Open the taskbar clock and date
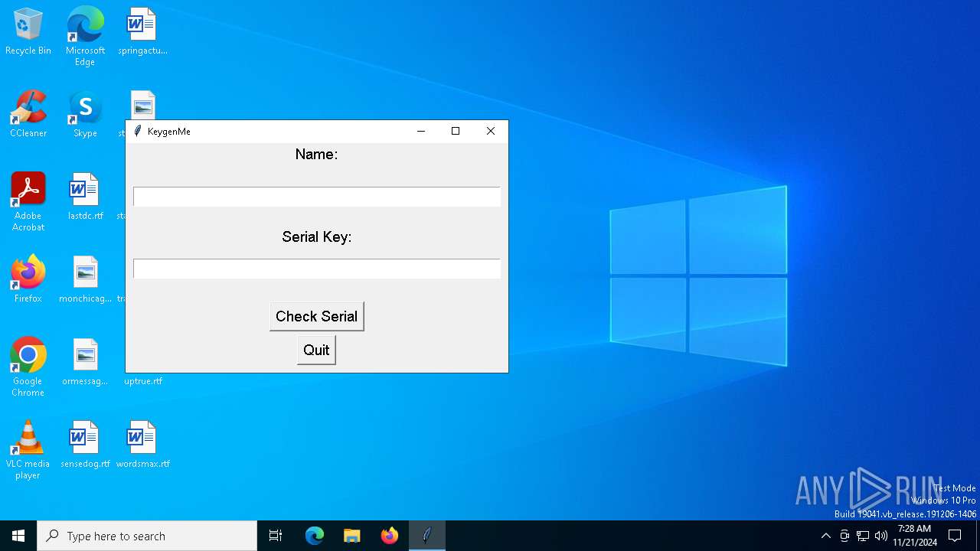The height and width of the screenshot is (551, 980). pyautogui.click(x=914, y=536)
